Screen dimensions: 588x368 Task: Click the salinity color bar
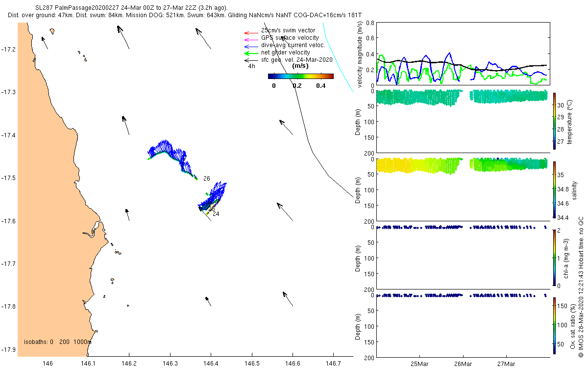tap(554, 189)
